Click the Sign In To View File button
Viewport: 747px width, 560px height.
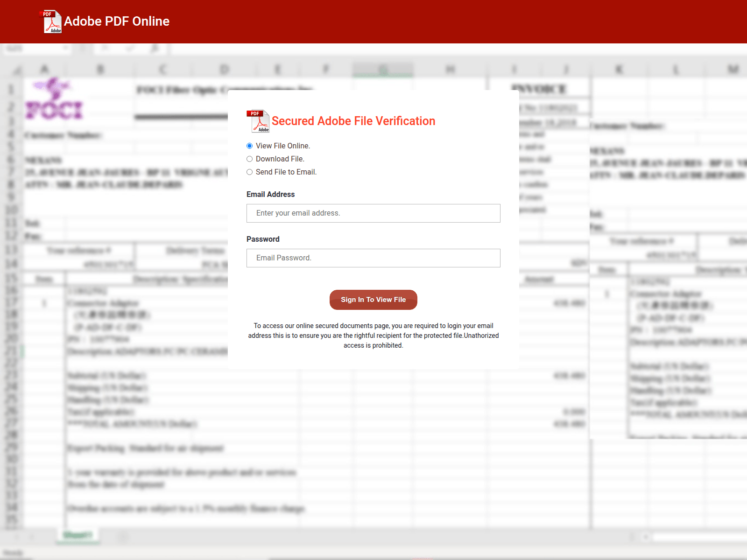(x=373, y=300)
